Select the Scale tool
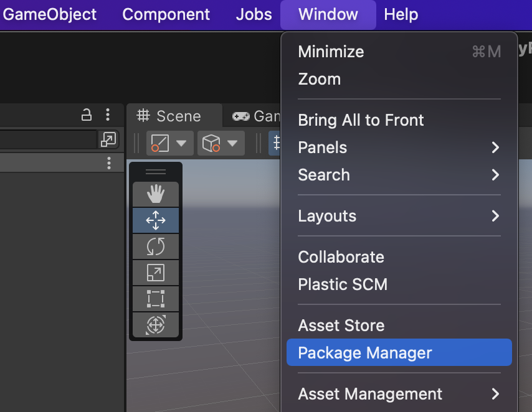532x412 pixels. [x=155, y=273]
